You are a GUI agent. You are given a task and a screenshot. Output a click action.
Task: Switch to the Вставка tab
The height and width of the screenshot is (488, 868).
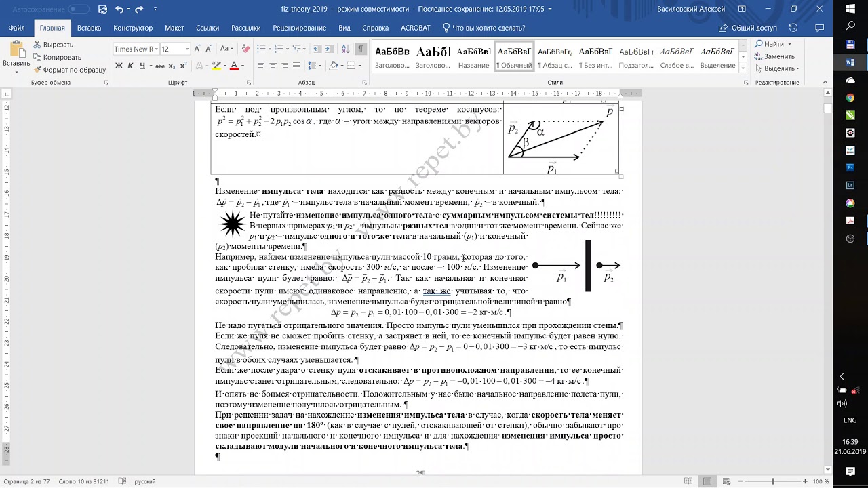point(89,28)
